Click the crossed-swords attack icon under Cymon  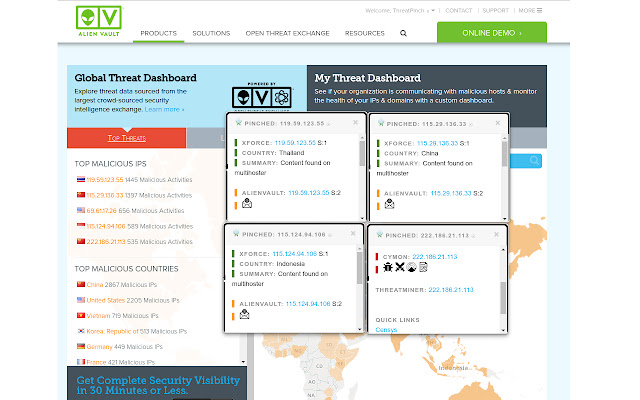point(400,267)
